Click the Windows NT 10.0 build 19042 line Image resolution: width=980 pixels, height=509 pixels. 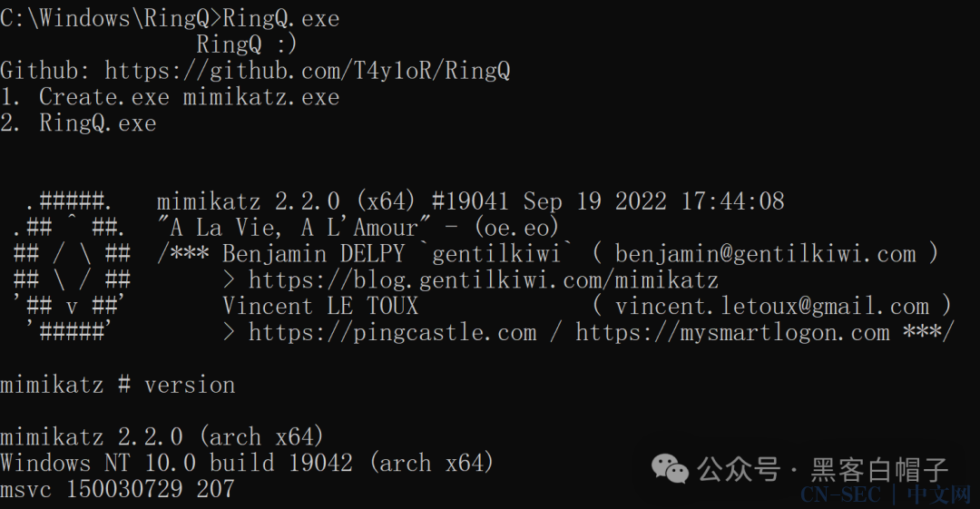pyautogui.click(x=247, y=464)
